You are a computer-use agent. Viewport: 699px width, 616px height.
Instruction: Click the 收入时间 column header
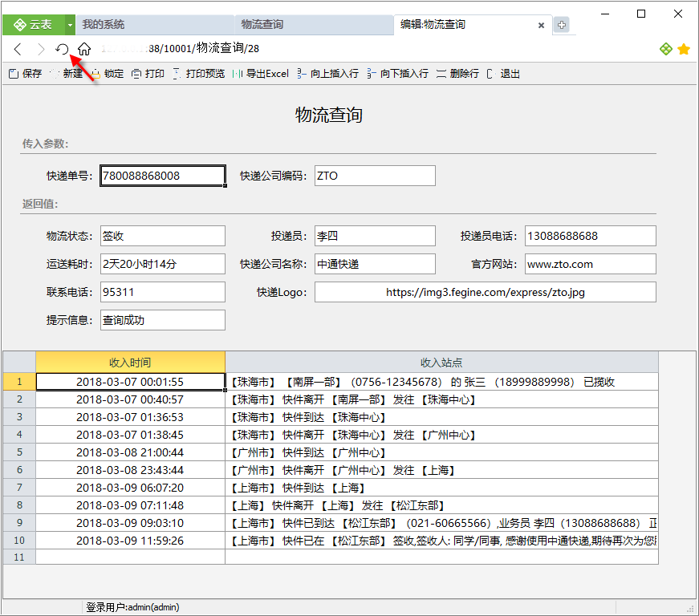click(x=130, y=362)
